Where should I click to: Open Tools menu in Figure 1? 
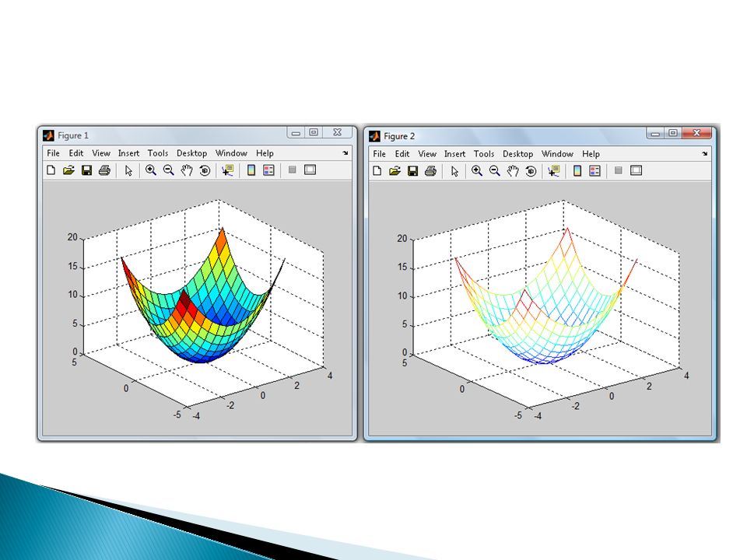pyautogui.click(x=158, y=153)
